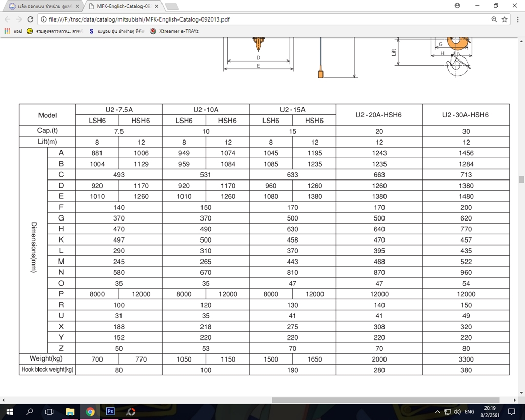Show hidden system tray icons
Screen dimensions: 525x420
click(x=437, y=412)
